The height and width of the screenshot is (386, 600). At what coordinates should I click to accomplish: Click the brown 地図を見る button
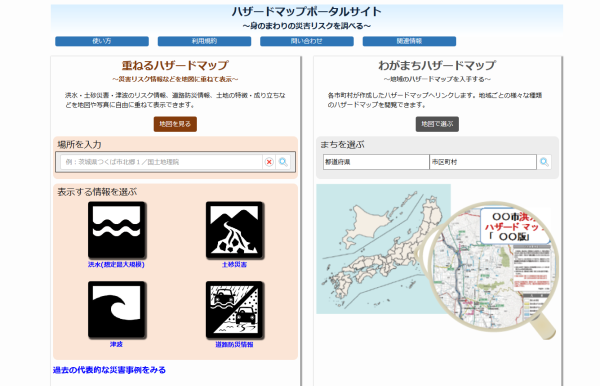click(x=175, y=124)
